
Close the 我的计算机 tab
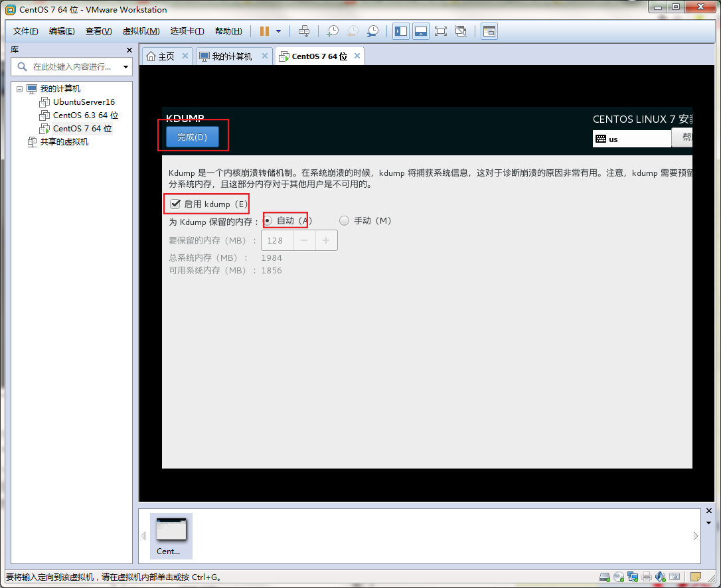tap(265, 56)
